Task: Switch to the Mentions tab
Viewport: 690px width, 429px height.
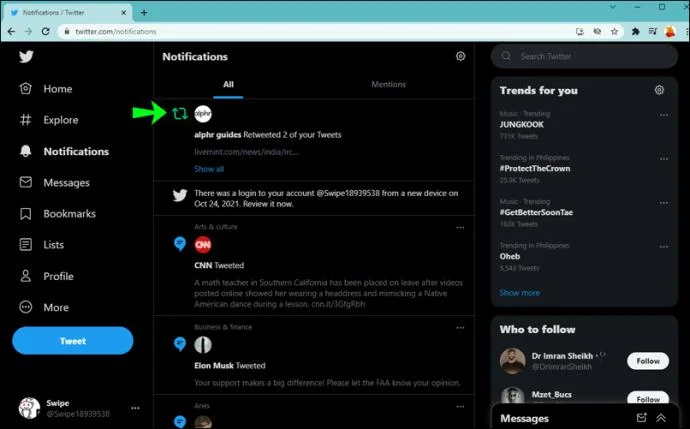Action: click(389, 84)
